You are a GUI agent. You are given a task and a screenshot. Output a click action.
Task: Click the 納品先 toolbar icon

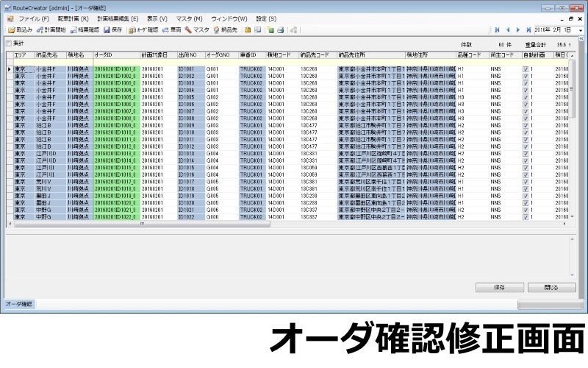point(225,30)
